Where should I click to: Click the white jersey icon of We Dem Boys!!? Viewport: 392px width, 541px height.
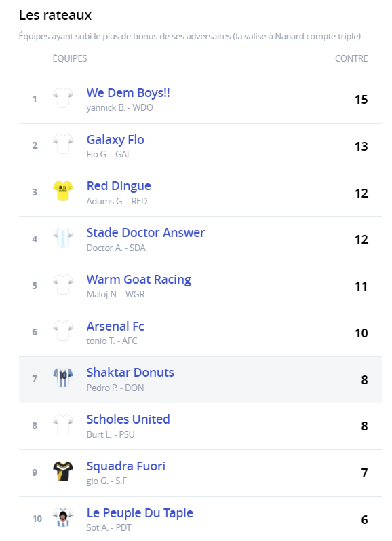coord(63,98)
